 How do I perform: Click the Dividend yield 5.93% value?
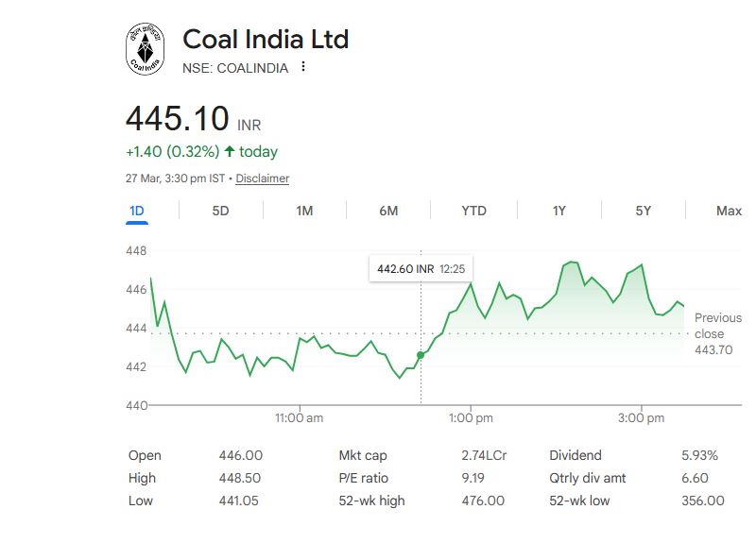[699, 455]
